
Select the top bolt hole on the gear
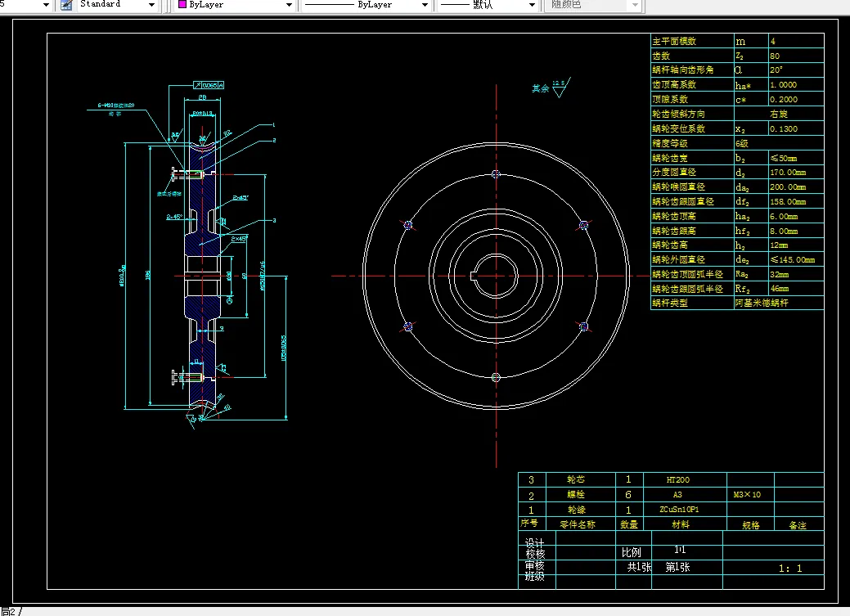click(x=496, y=173)
